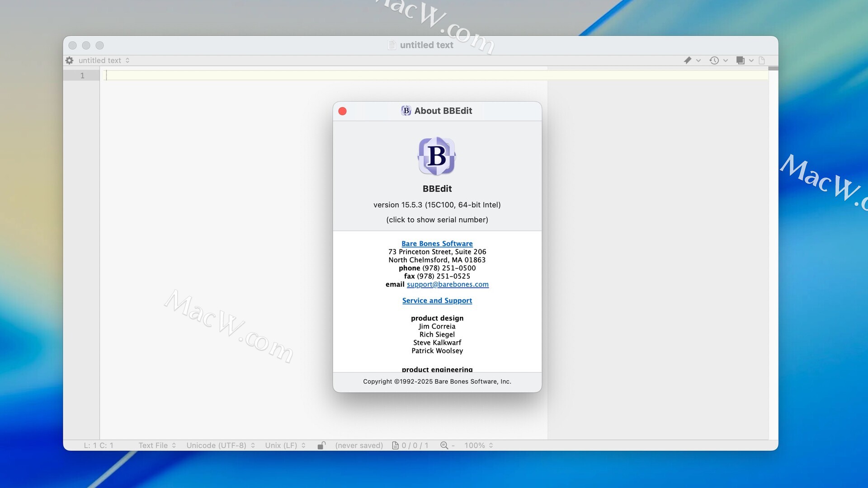Click the small BBEdit icon in About title

pos(406,111)
